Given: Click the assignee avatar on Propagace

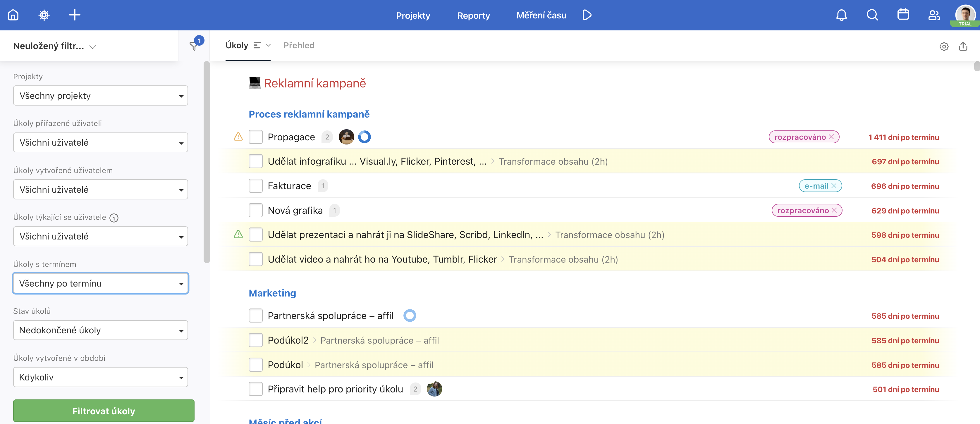Looking at the screenshot, I should (346, 137).
